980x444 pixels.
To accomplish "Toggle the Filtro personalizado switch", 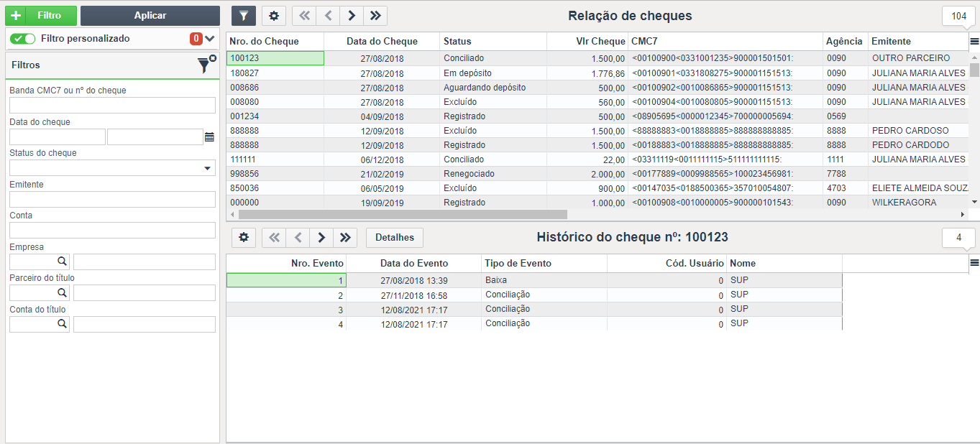I will pos(23,39).
